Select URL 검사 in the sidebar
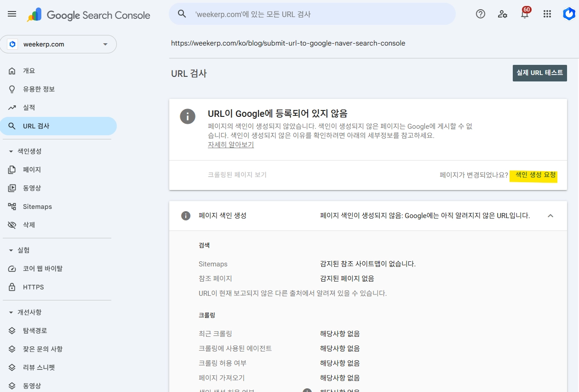Image resolution: width=579 pixels, height=392 pixels. pos(58,126)
